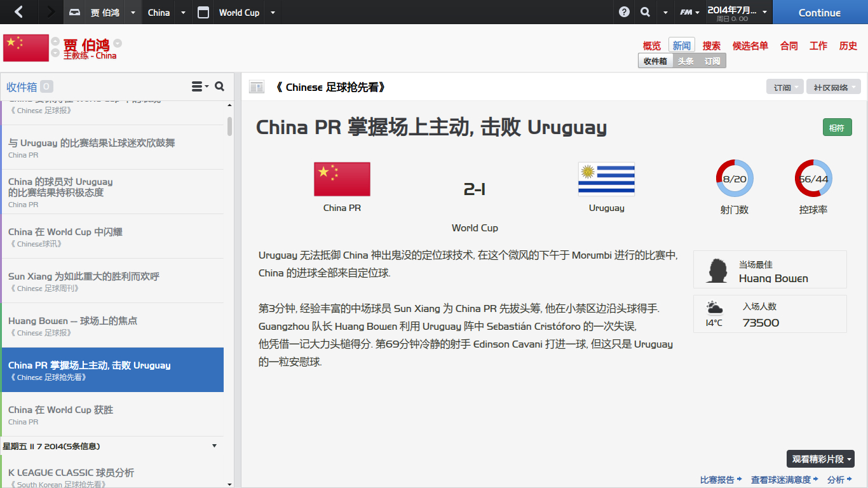Click the 射门数 8/20 shots chart
The image size is (868, 488).
tap(735, 179)
